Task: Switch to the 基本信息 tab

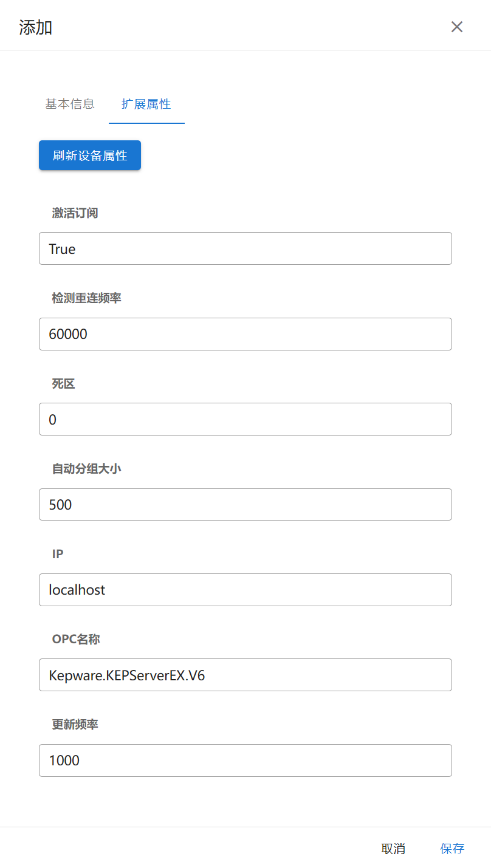Action: 70,104
